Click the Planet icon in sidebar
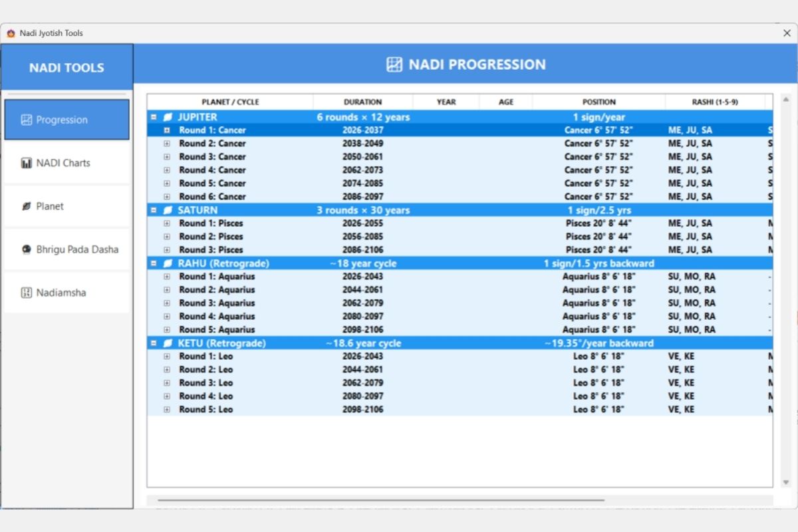798x532 pixels. coord(27,206)
